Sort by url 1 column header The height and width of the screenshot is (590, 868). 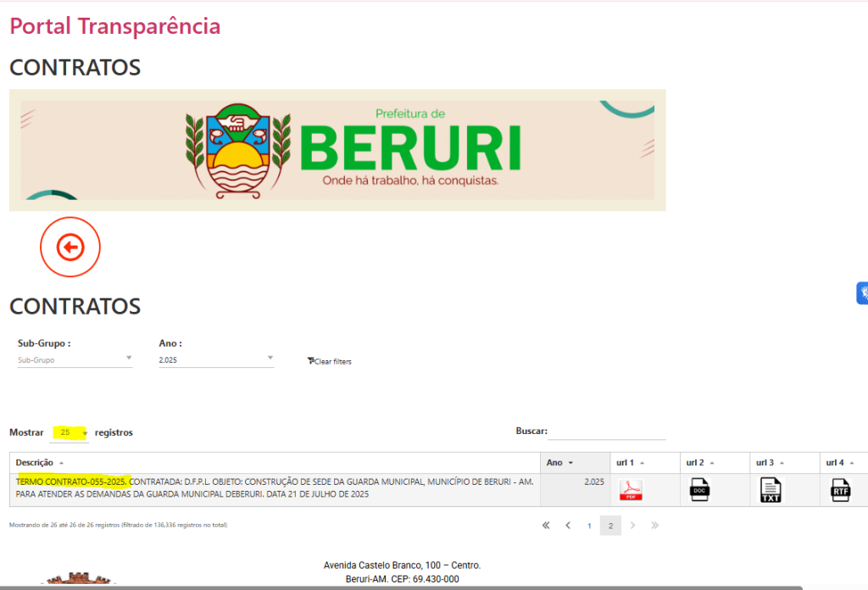[x=626, y=463]
